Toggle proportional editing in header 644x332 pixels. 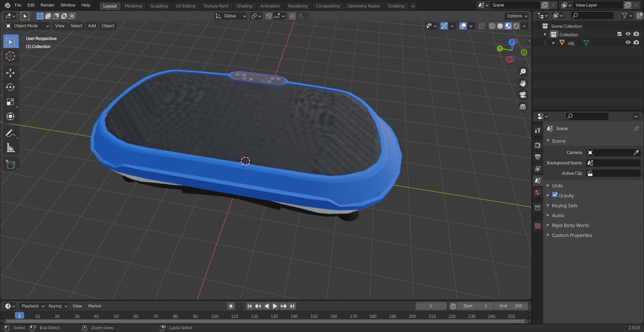coord(292,16)
